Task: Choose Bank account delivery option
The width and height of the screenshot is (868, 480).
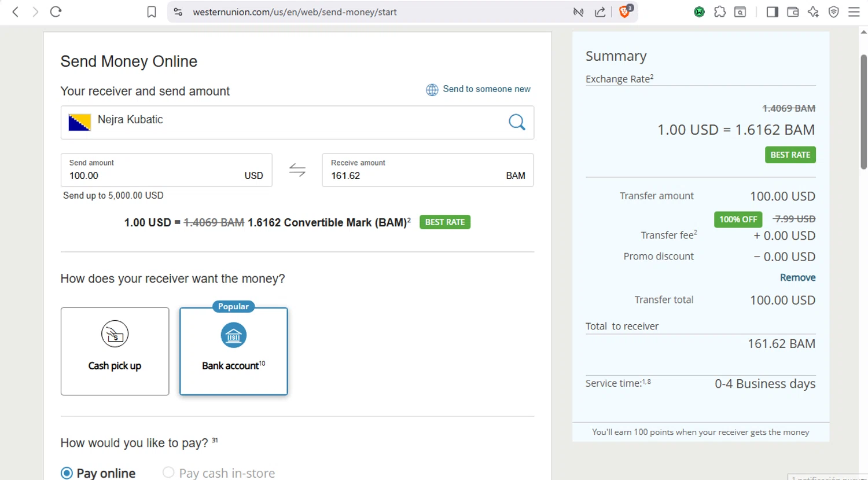Action: tap(234, 351)
